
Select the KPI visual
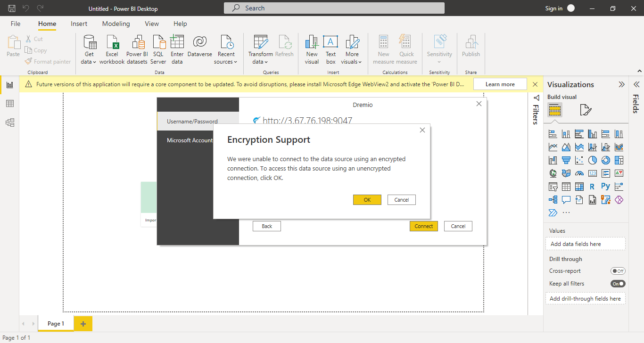click(619, 174)
